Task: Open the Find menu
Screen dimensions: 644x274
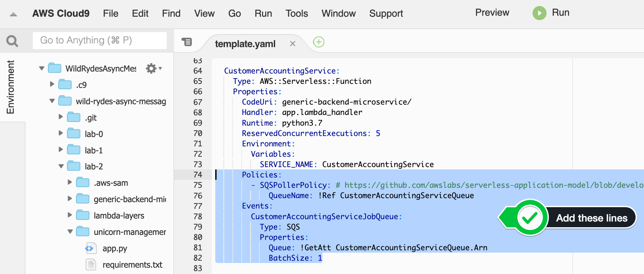Action: [171, 13]
